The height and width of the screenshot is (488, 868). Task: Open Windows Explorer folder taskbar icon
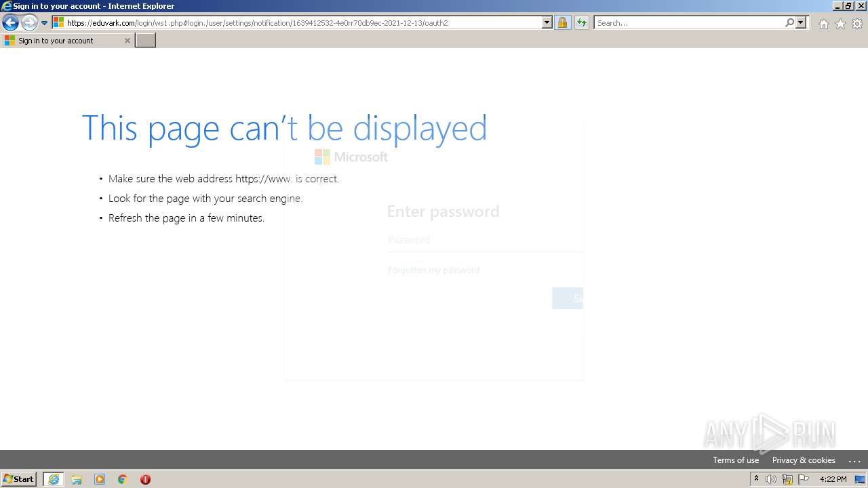click(77, 479)
